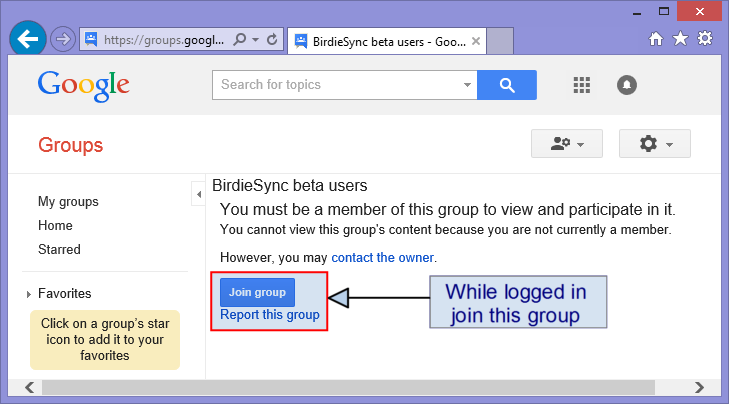Image resolution: width=729 pixels, height=404 pixels.
Task: Go to Starred in sidebar
Action: coord(59,250)
